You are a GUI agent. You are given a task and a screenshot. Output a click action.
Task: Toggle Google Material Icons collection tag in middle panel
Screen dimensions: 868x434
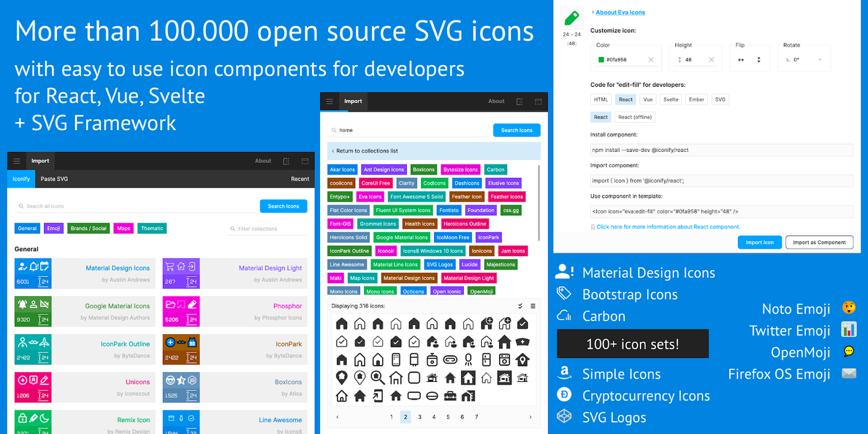point(402,237)
